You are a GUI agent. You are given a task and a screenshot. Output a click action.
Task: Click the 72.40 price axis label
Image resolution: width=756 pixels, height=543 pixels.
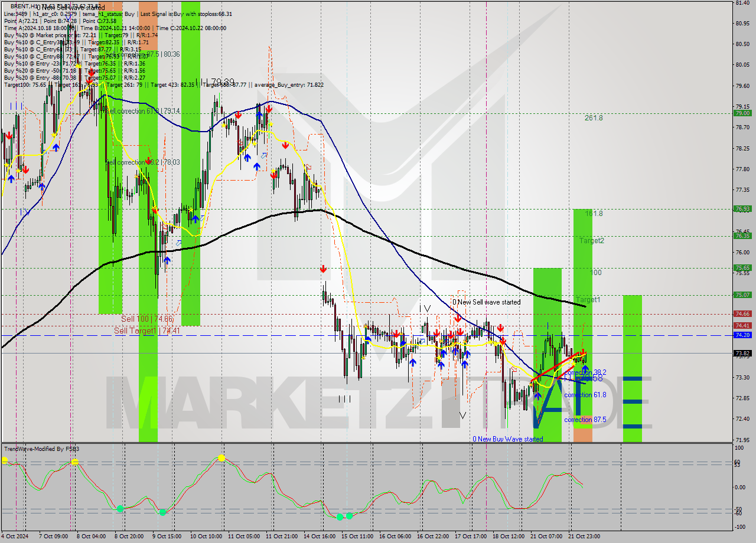pos(742,418)
